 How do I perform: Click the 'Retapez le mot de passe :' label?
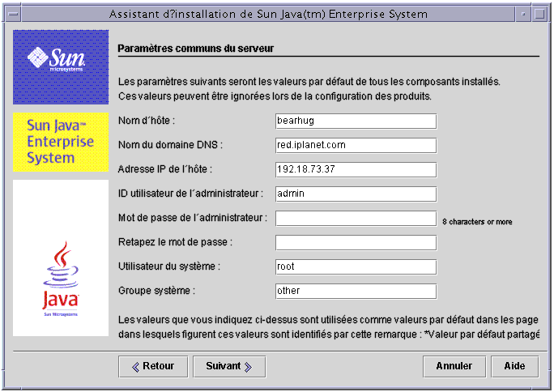[175, 242]
